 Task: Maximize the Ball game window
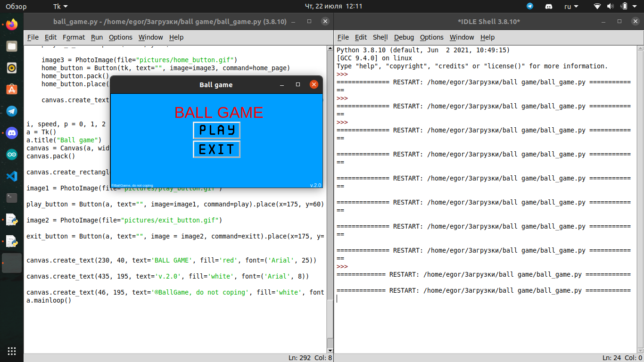click(x=298, y=84)
